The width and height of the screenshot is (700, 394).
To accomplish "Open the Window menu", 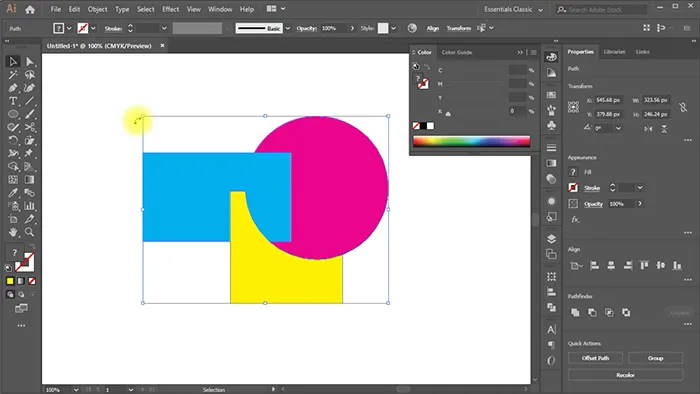I will pyautogui.click(x=220, y=9).
